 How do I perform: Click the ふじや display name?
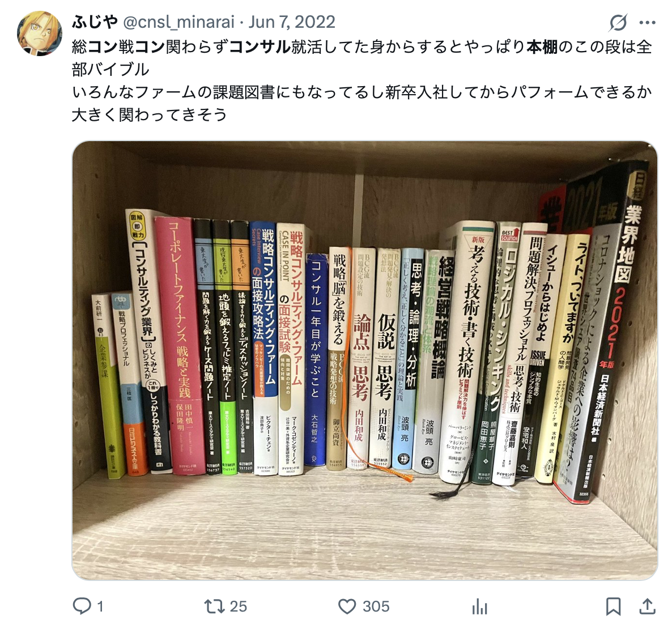(x=95, y=22)
